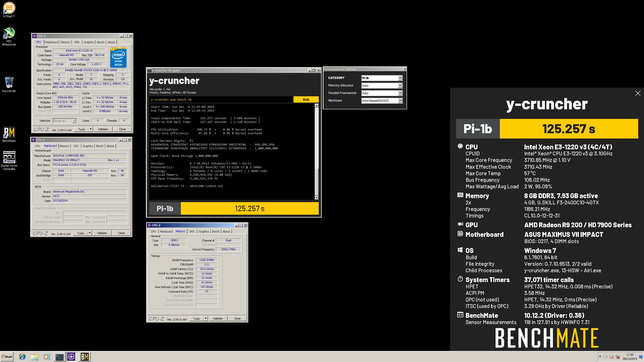Close the Command Line Options window
This screenshot has width=644, height=362.
coord(405,69)
